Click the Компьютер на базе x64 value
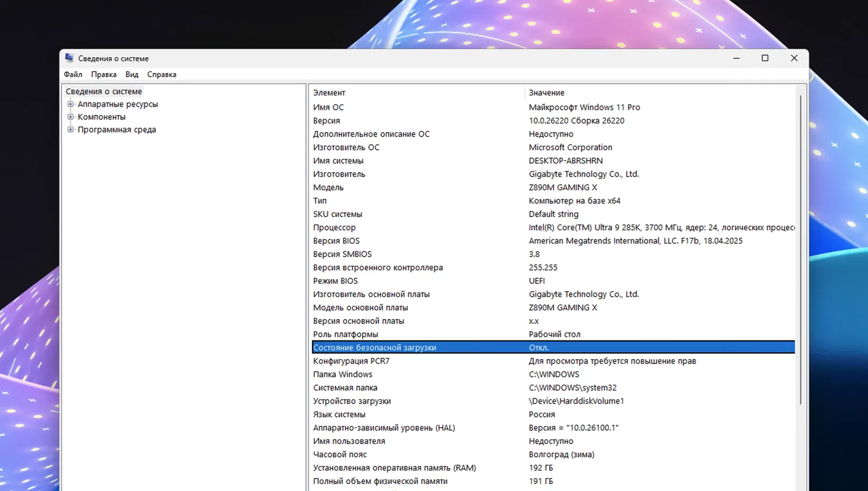Image resolution: width=868 pixels, height=491 pixels. click(574, 200)
